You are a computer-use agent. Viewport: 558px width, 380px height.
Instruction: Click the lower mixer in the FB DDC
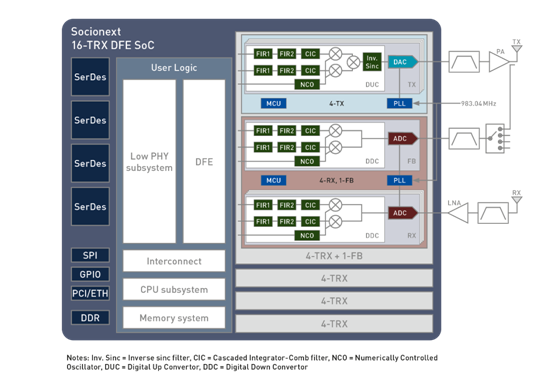[x=335, y=147]
